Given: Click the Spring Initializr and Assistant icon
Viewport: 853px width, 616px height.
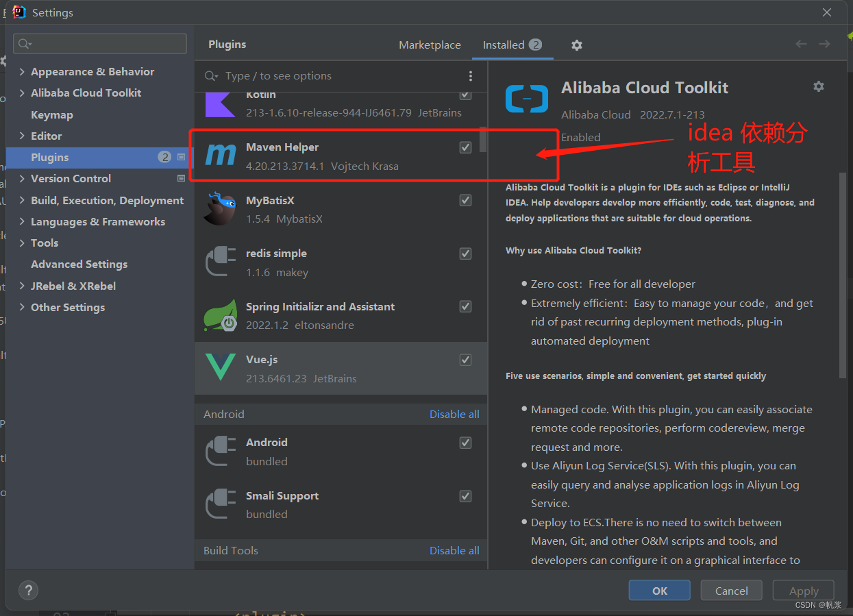Looking at the screenshot, I should 221,316.
